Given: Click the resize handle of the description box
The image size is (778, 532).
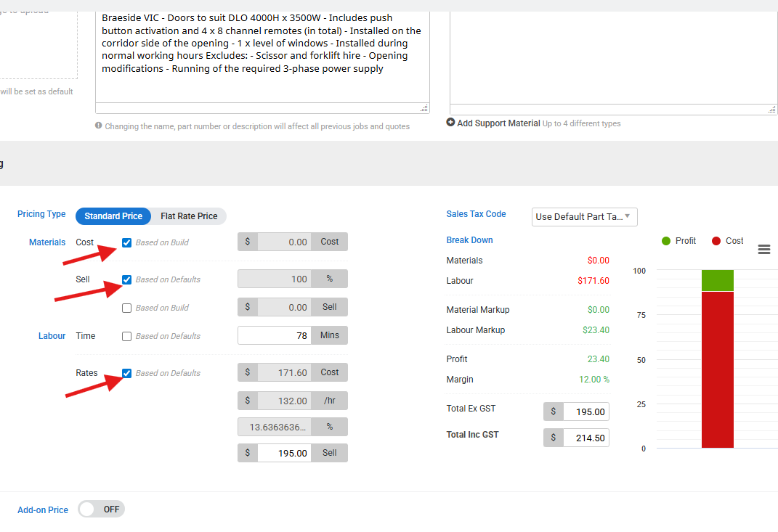Looking at the screenshot, I should click(x=424, y=107).
